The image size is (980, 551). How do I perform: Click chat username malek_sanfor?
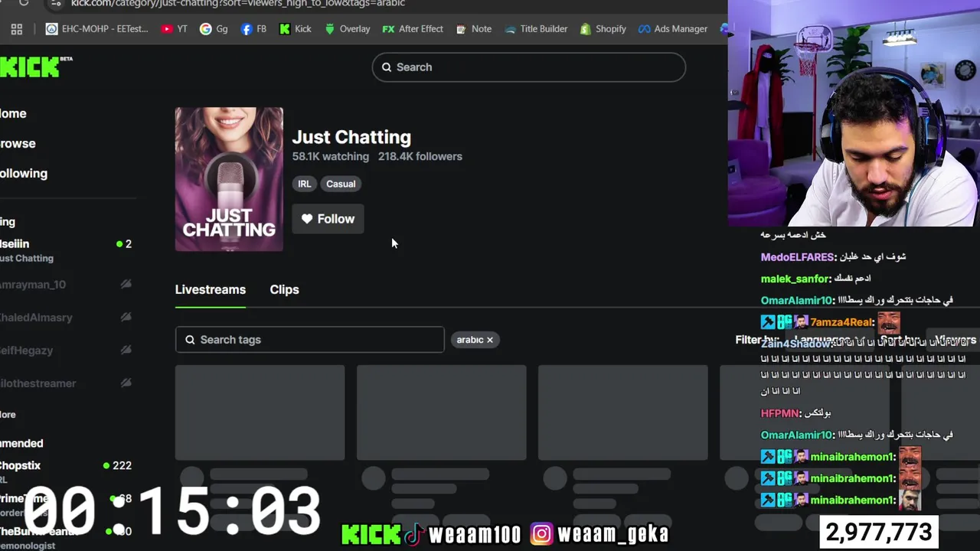(795, 279)
